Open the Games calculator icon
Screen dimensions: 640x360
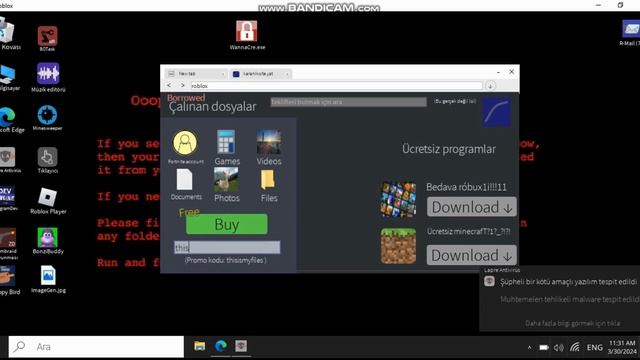[226, 142]
